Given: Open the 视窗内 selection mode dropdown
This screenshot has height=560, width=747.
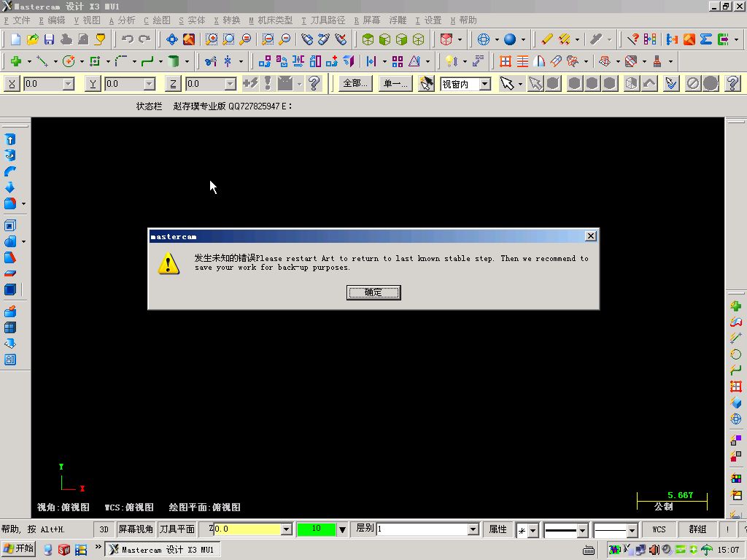Looking at the screenshot, I should click(x=485, y=85).
